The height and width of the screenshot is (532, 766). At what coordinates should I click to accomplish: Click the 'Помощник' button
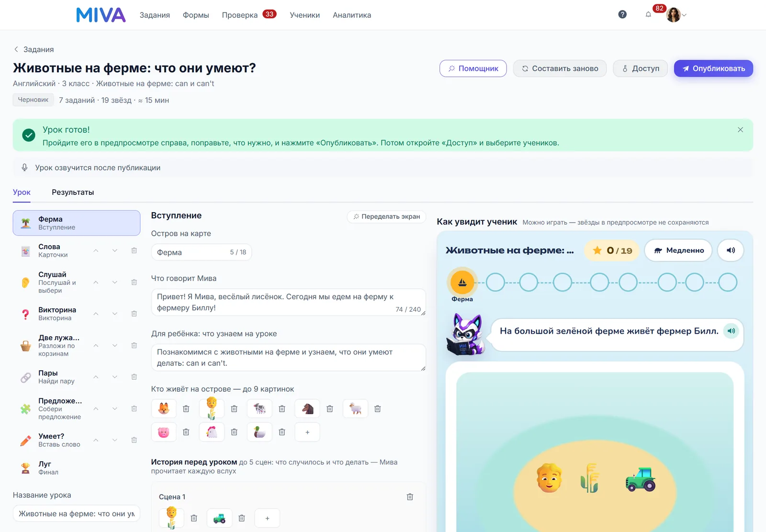[473, 68]
